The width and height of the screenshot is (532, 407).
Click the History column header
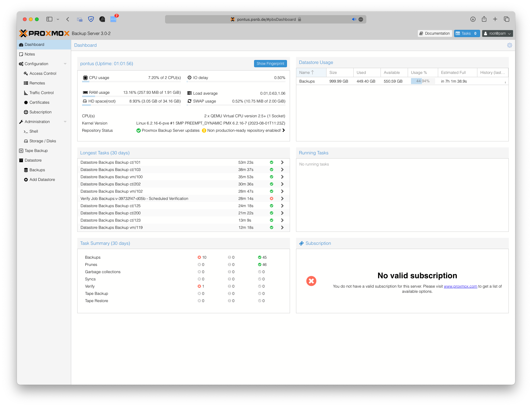(x=493, y=72)
